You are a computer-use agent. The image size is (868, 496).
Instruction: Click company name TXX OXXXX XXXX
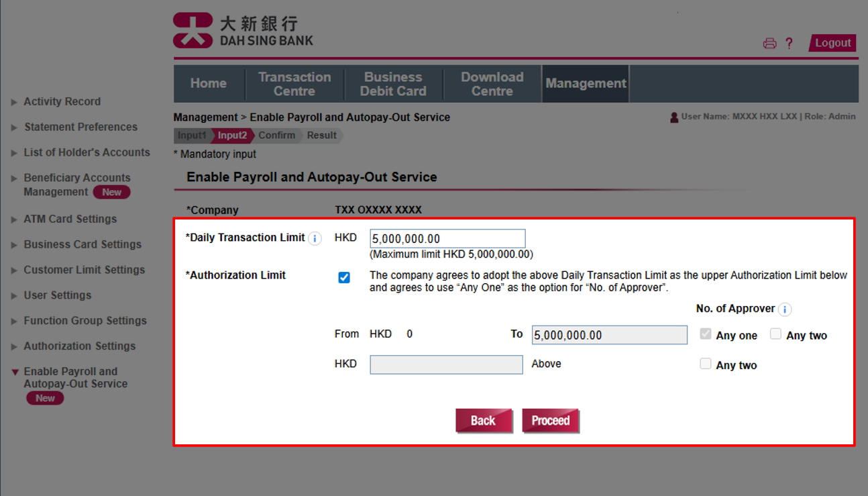tap(378, 210)
